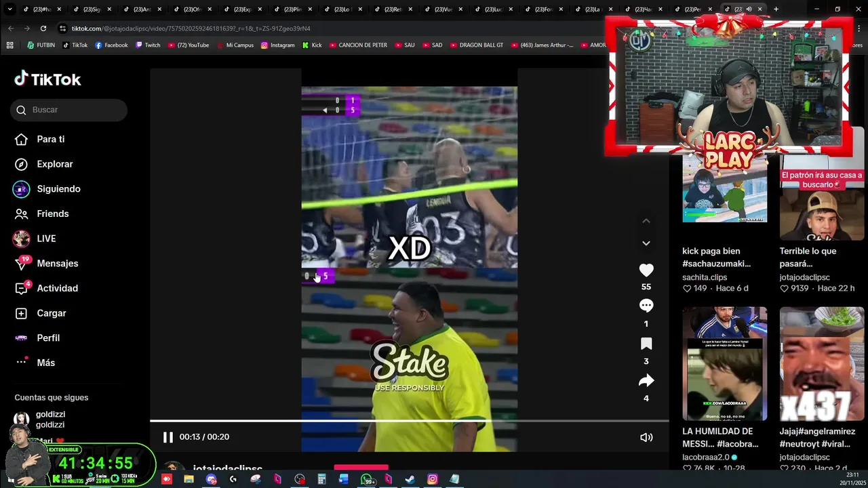Click 'Jajaj#angelramirez #neutroyt' caption
The height and width of the screenshot is (488, 868).
tap(817, 438)
